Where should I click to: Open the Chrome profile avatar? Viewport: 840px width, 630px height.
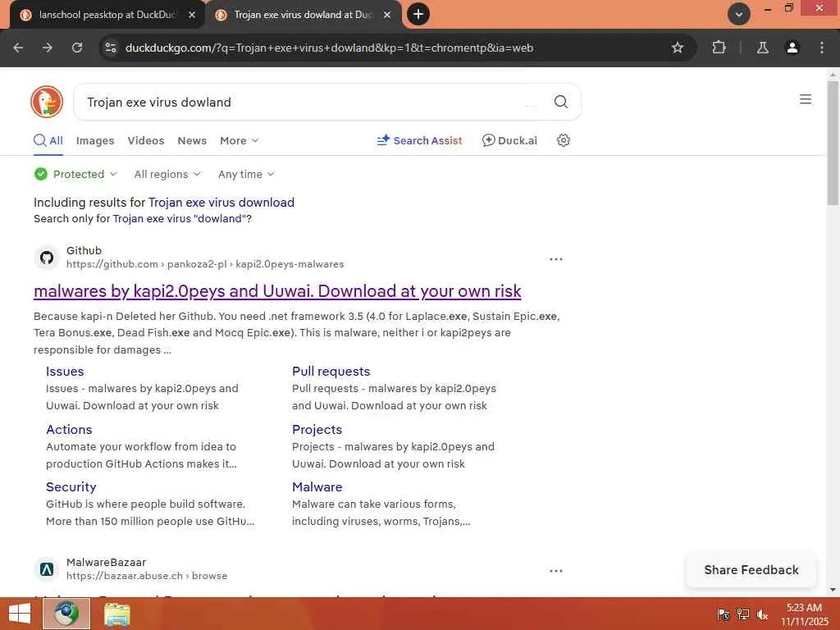pyautogui.click(x=792, y=48)
